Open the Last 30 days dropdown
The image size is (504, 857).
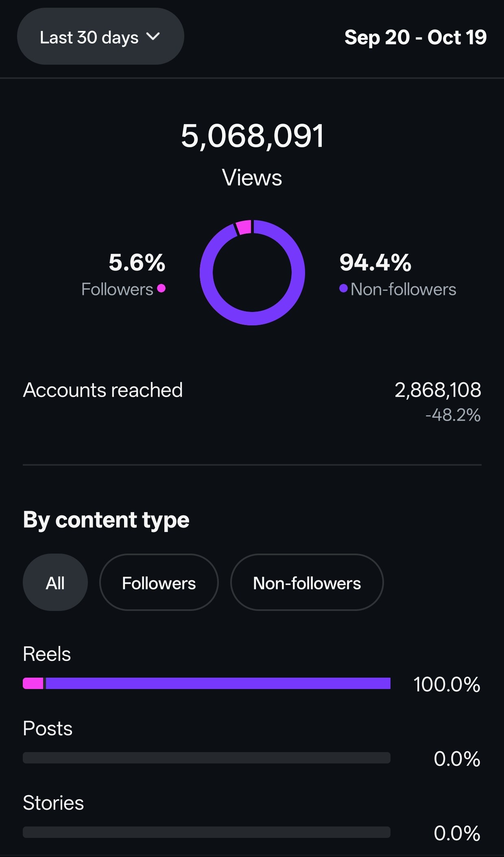pyautogui.click(x=100, y=37)
